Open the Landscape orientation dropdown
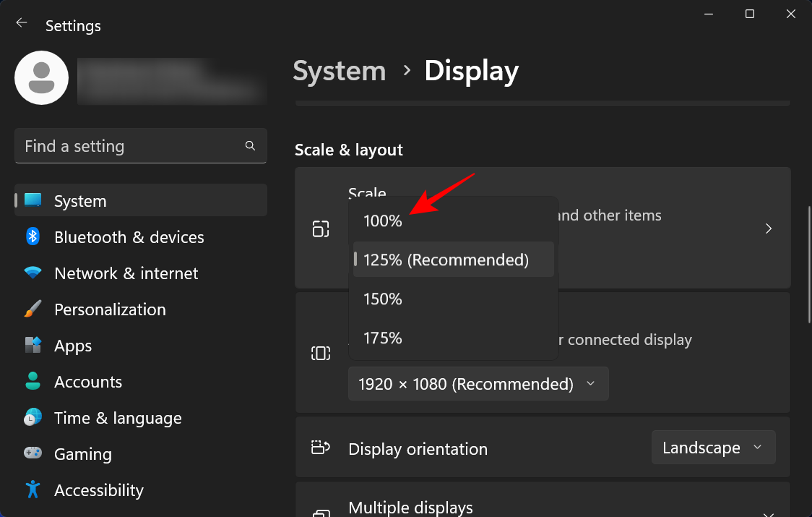Screen dimensions: 812x517 pyautogui.click(x=713, y=447)
